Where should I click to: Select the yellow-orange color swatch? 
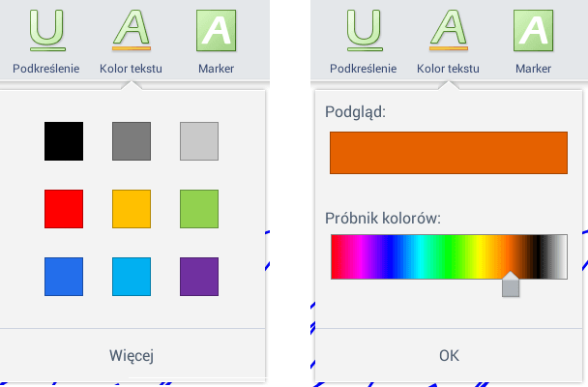pyautogui.click(x=132, y=209)
